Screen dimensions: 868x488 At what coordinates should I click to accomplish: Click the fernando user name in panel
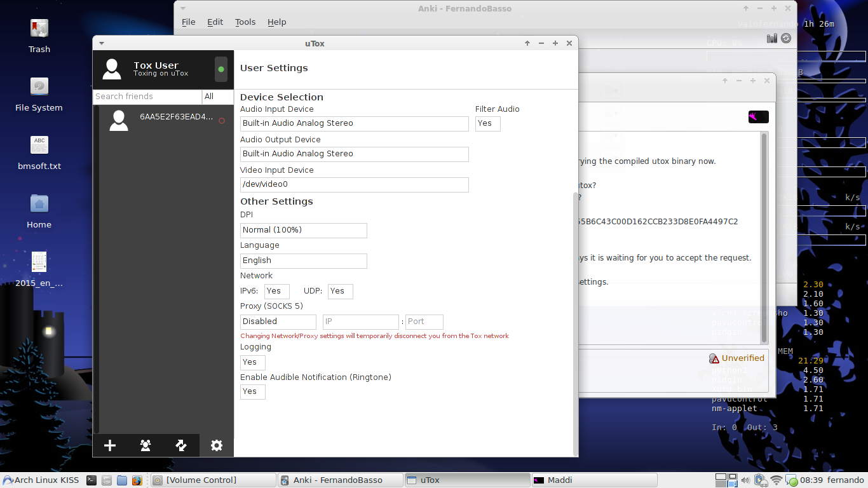[x=846, y=480]
